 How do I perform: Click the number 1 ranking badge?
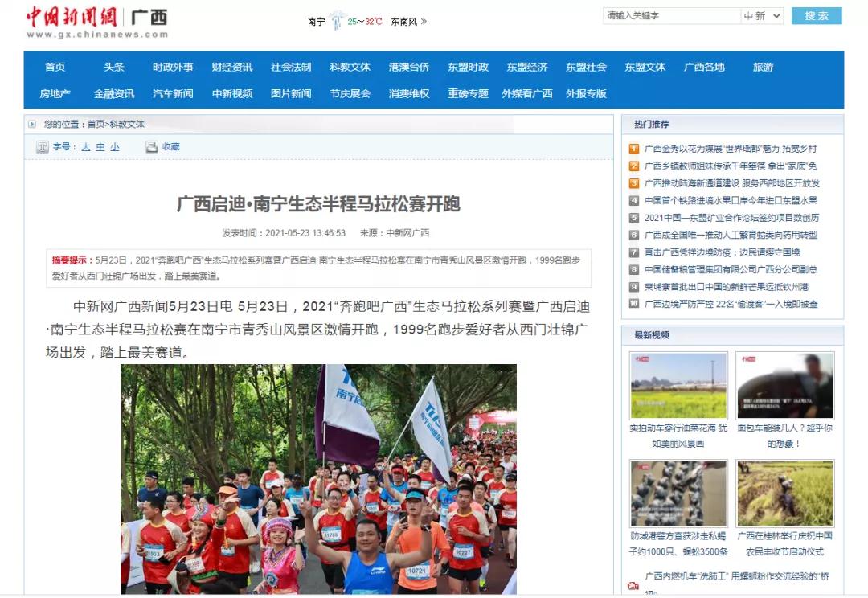click(634, 149)
